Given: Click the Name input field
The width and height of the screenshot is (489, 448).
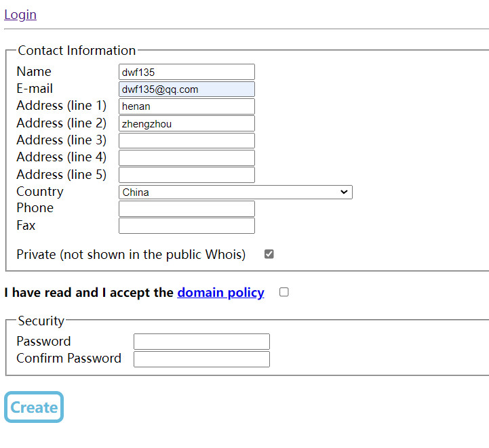Looking at the screenshot, I should tap(187, 72).
